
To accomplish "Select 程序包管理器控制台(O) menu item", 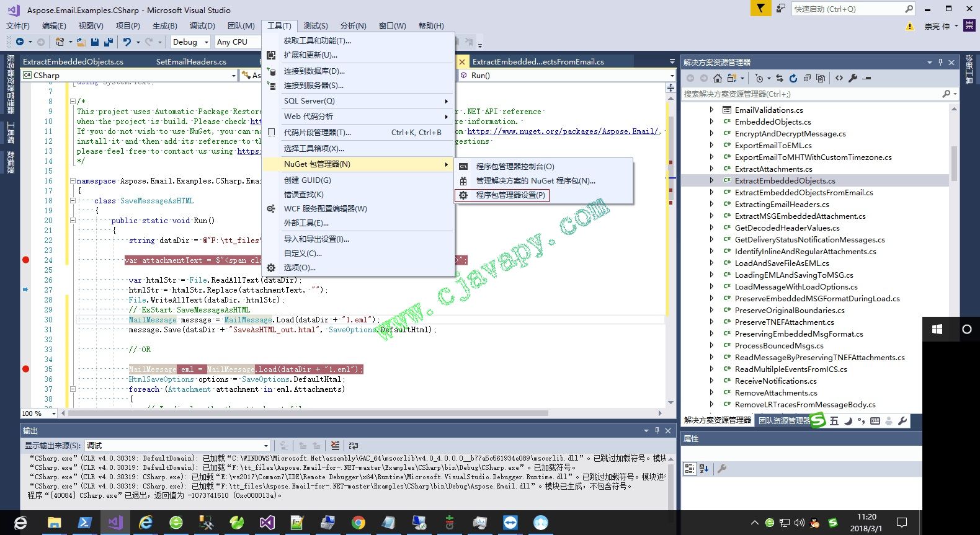I will click(x=544, y=167).
